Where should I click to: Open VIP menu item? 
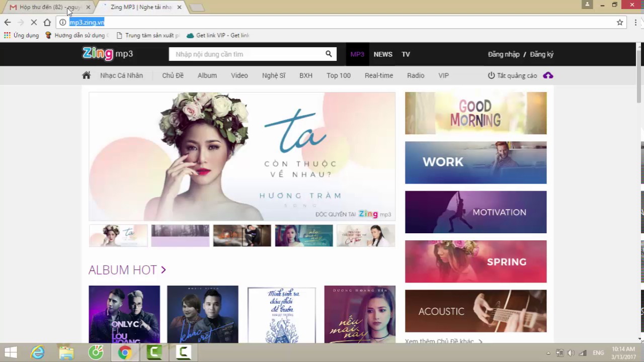coord(443,75)
